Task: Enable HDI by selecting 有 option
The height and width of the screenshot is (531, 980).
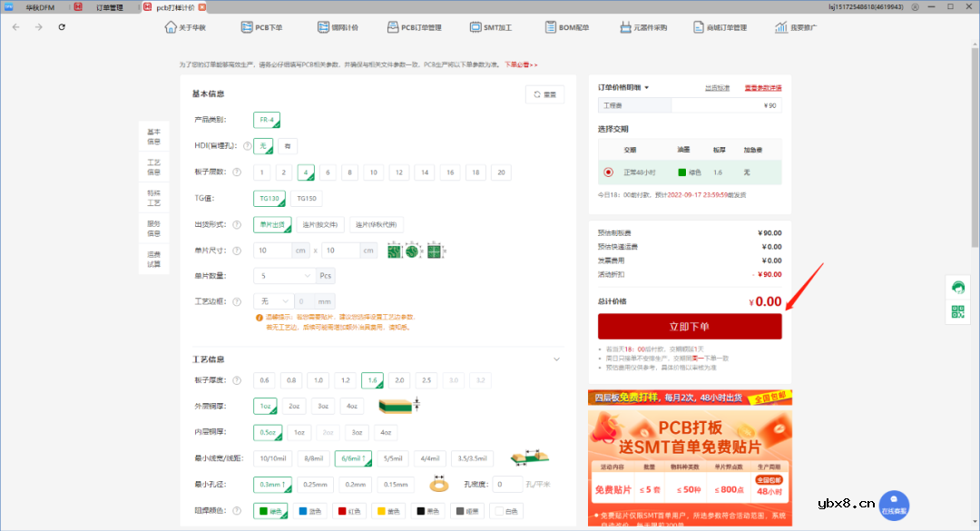Action: (x=286, y=145)
